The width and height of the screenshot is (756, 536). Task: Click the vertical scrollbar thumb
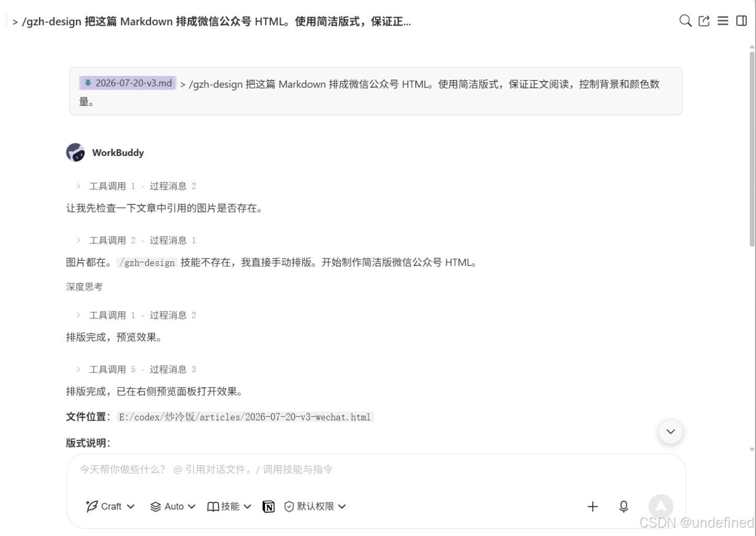[752, 149]
